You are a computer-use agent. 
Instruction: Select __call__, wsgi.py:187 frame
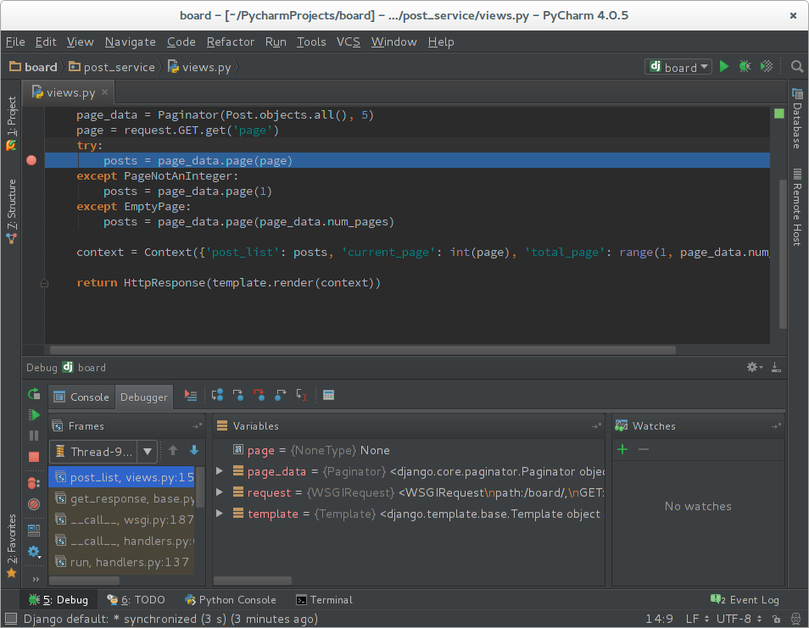coord(122,520)
